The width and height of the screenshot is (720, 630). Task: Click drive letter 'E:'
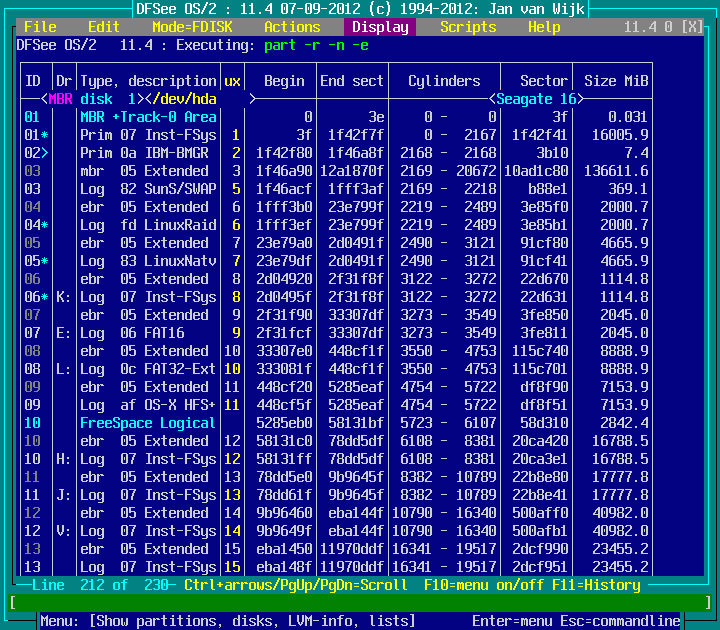point(64,333)
